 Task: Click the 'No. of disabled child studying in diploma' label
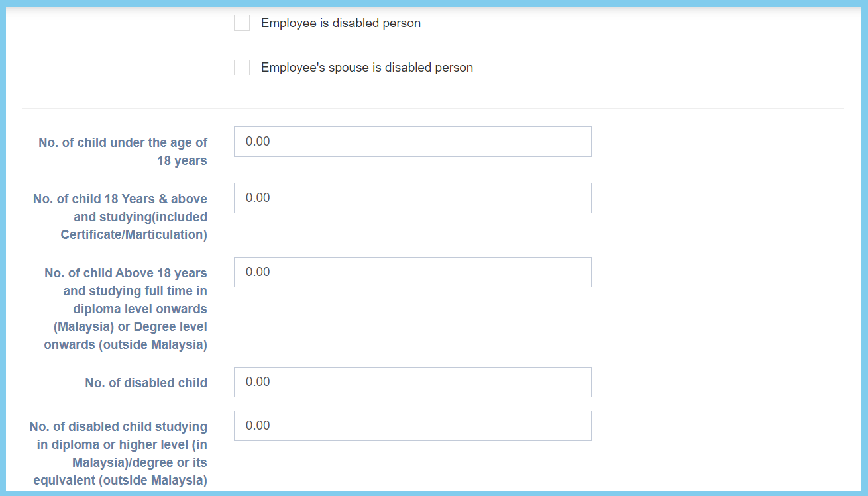coord(119,454)
